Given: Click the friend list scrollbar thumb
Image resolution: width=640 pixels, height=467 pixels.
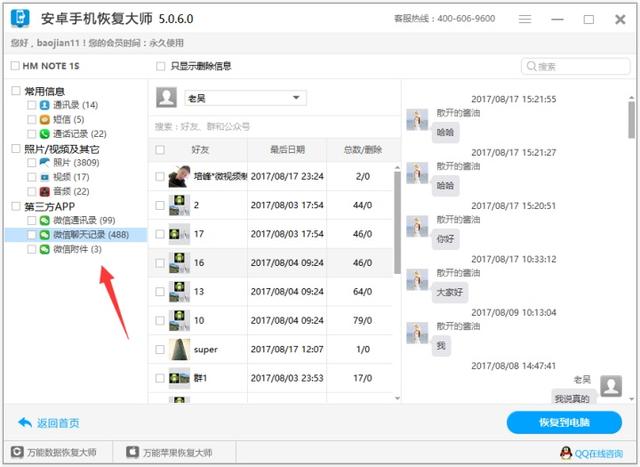Looking at the screenshot, I should pos(397,222).
